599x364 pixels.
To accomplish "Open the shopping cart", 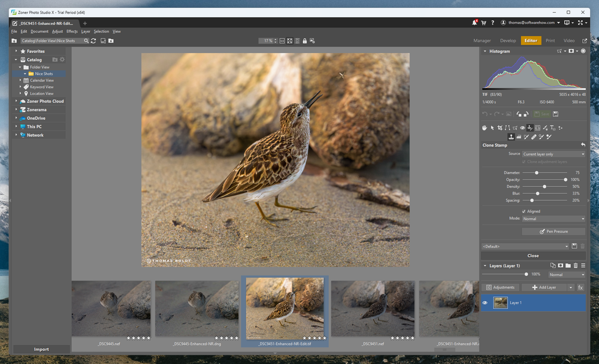I will pyautogui.click(x=483, y=23).
